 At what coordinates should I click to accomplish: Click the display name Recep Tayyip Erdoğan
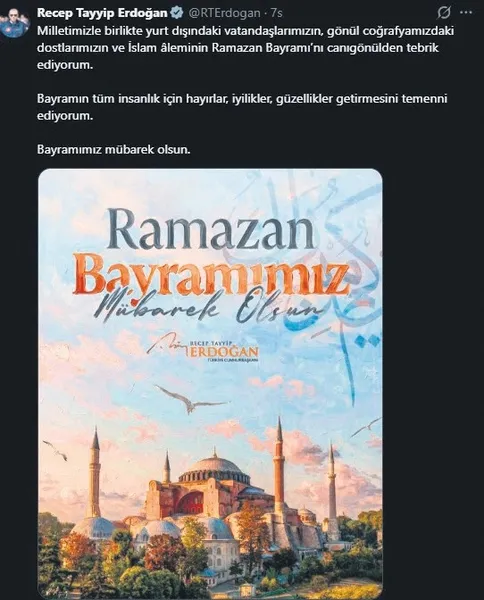102,13
